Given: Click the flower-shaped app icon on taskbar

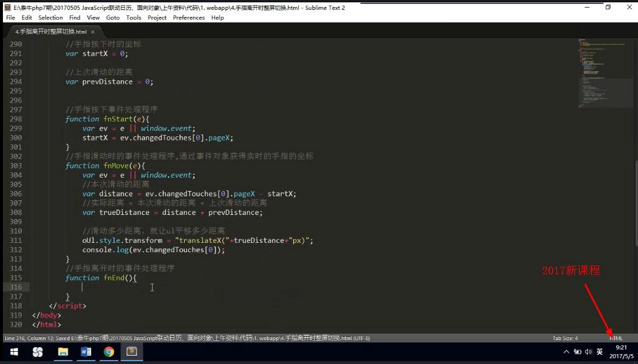Looking at the screenshot, I should pyautogui.click(x=37, y=352).
